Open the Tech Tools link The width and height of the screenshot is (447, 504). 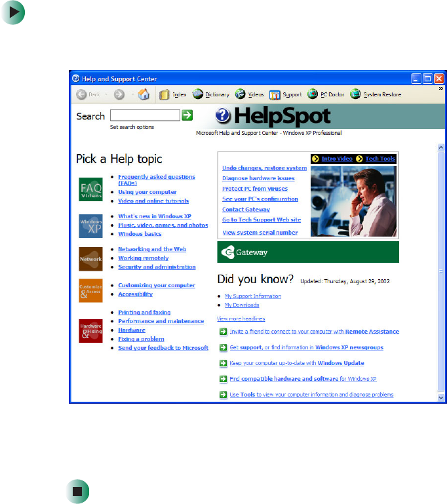(380, 159)
